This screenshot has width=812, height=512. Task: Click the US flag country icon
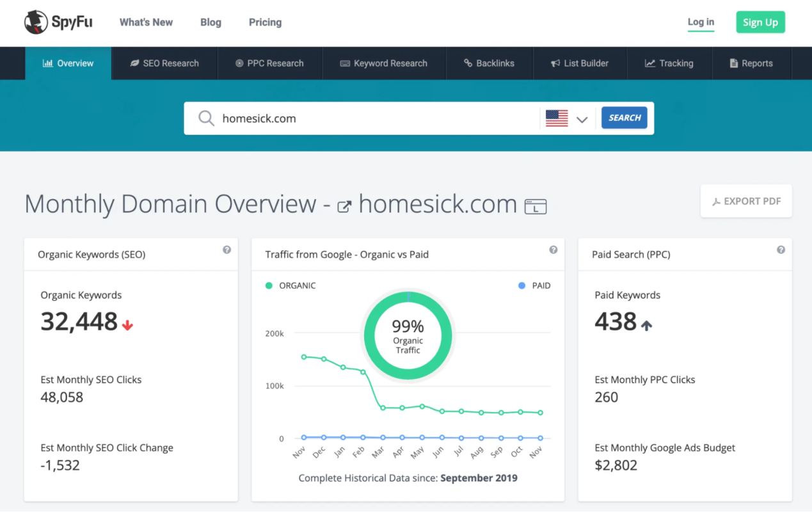557,118
